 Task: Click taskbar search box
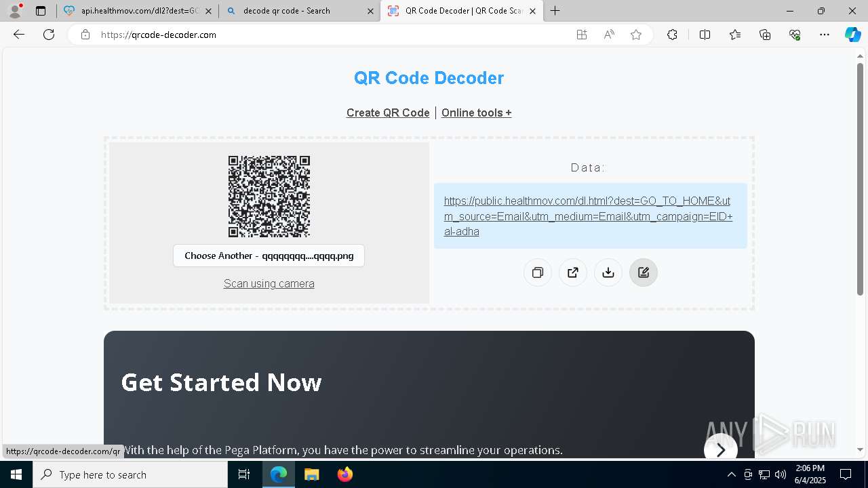(130, 474)
